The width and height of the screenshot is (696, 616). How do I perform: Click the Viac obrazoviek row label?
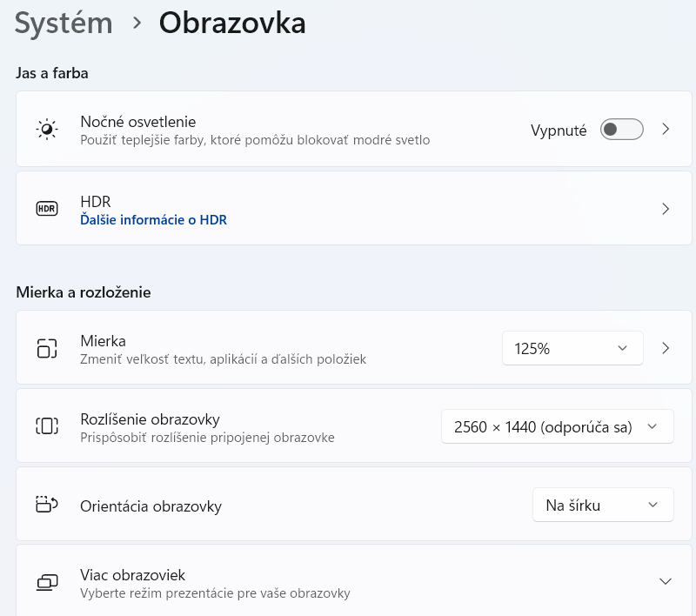(x=132, y=575)
